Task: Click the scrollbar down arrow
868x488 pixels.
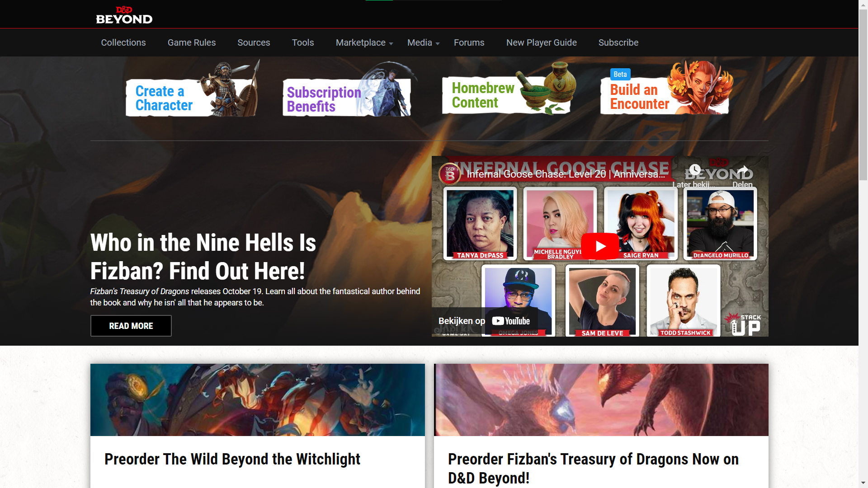Action: click(x=863, y=483)
